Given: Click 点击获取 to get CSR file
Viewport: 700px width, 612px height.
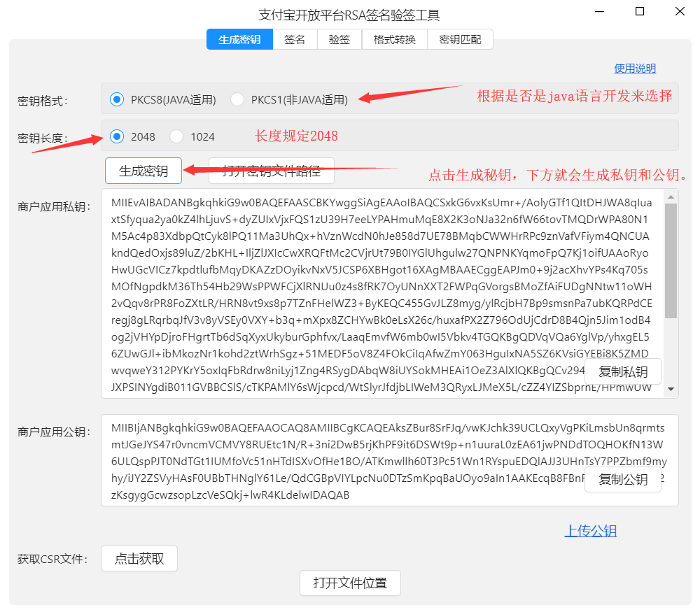Looking at the screenshot, I should pyautogui.click(x=139, y=558).
